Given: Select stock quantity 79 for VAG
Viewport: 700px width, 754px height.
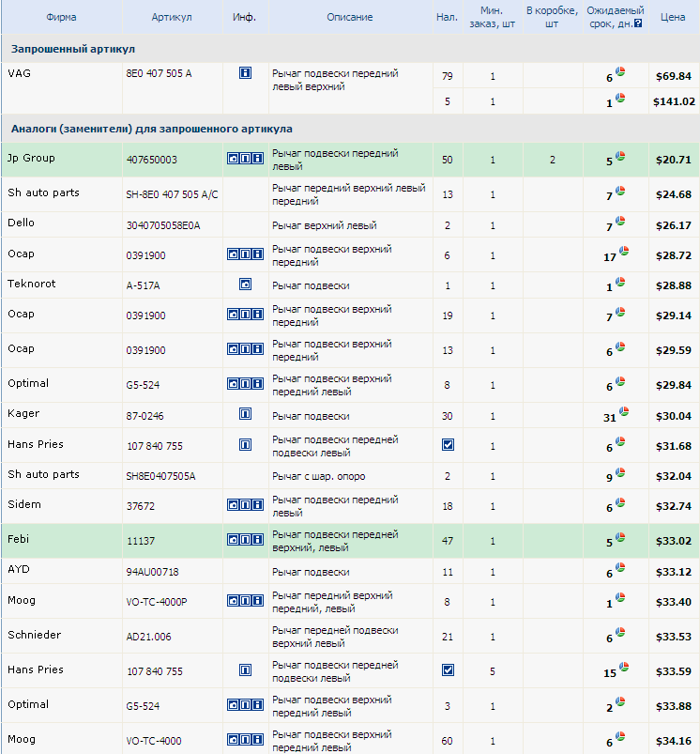Looking at the screenshot, I should click(x=448, y=76).
